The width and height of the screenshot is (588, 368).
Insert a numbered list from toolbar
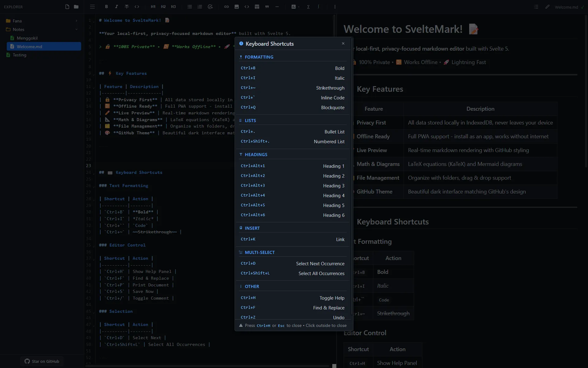pyautogui.click(x=200, y=7)
